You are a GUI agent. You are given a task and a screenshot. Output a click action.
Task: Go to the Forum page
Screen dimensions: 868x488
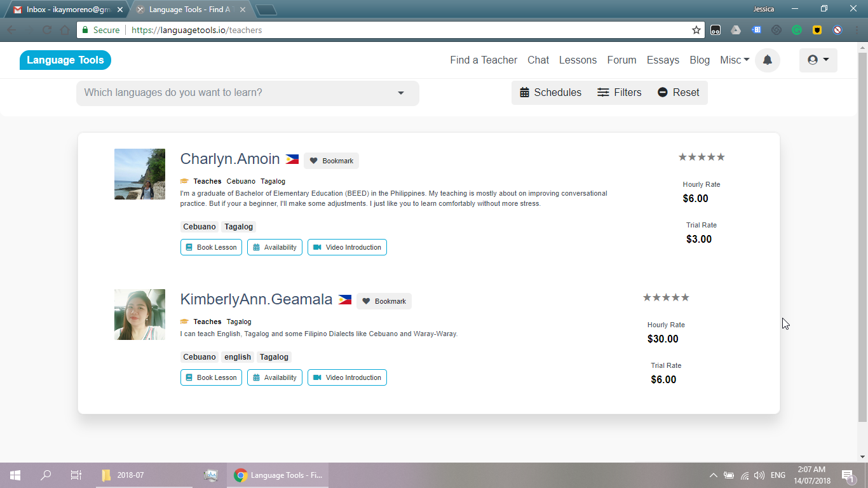tap(621, 60)
